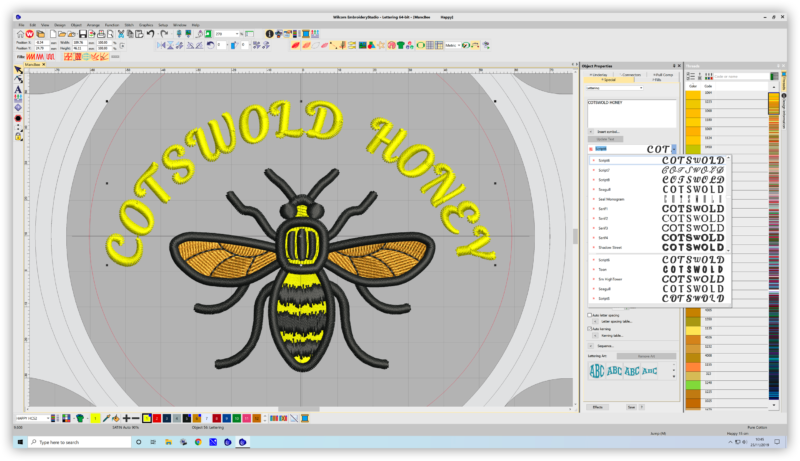This screenshot has width=800, height=461.
Task: Open the Stitch menu
Action: click(131, 24)
